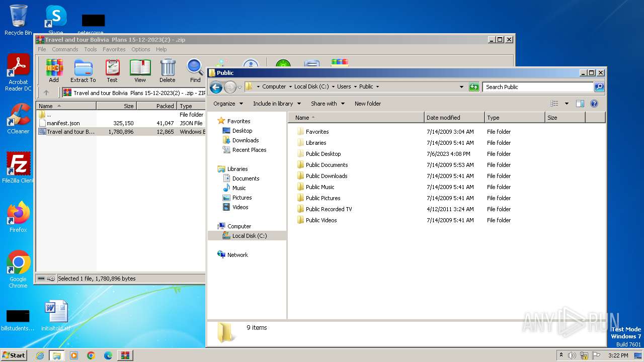Expand the address bar history dropdown

[x=461, y=87]
